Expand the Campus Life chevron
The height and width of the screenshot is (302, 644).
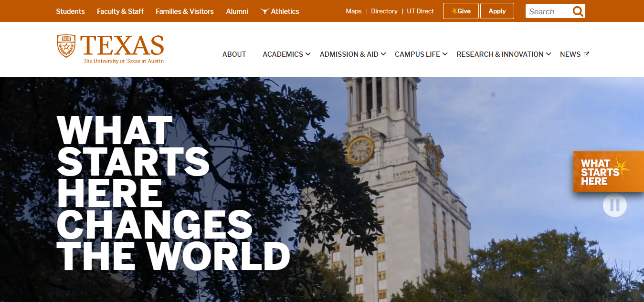click(444, 54)
